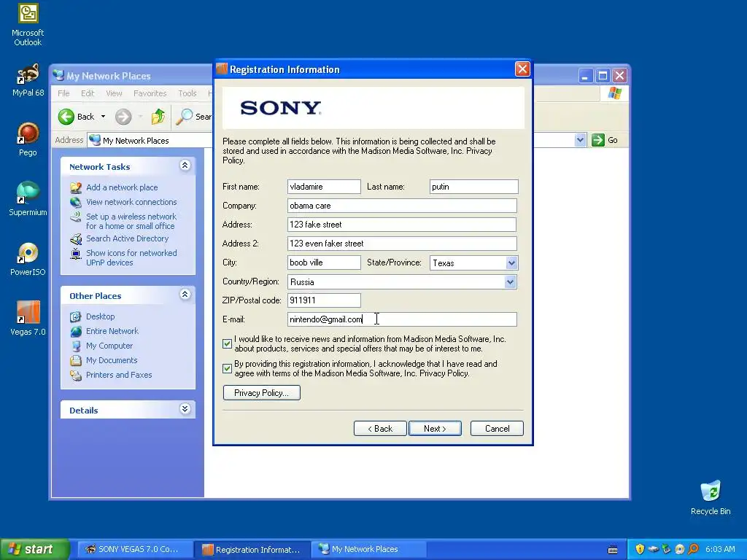This screenshot has height=560, width=747.
Task: Click the Next > button
Action: pyautogui.click(x=435, y=429)
